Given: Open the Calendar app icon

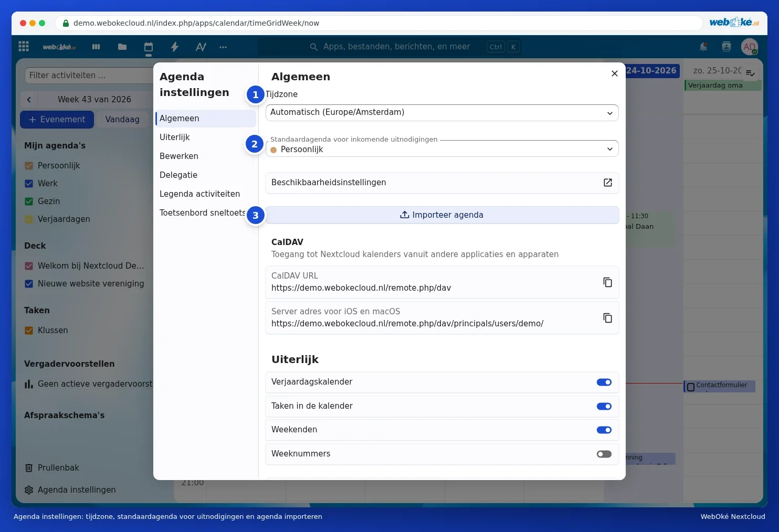Looking at the screenshot, I should click(149, 47).
